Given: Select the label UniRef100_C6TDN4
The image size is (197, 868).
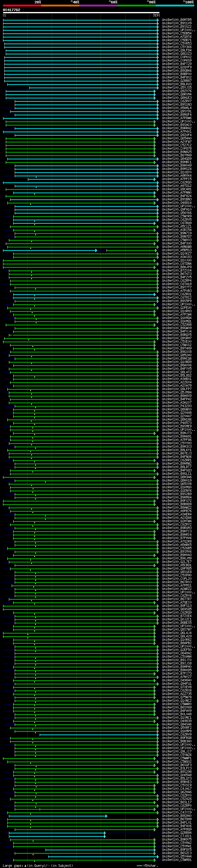Looking at the screenshot, I should [x=177, y=264].
